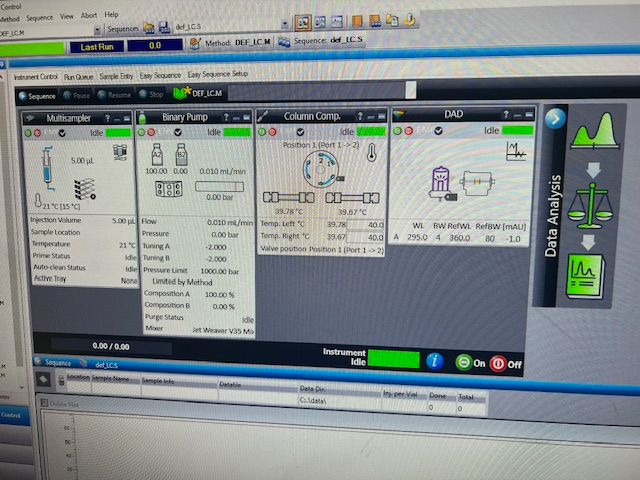The height and width of the screenshot is (480, 640).
Task: Click the vial rack icon in Multisampler
Action: [x=120, y=152]
